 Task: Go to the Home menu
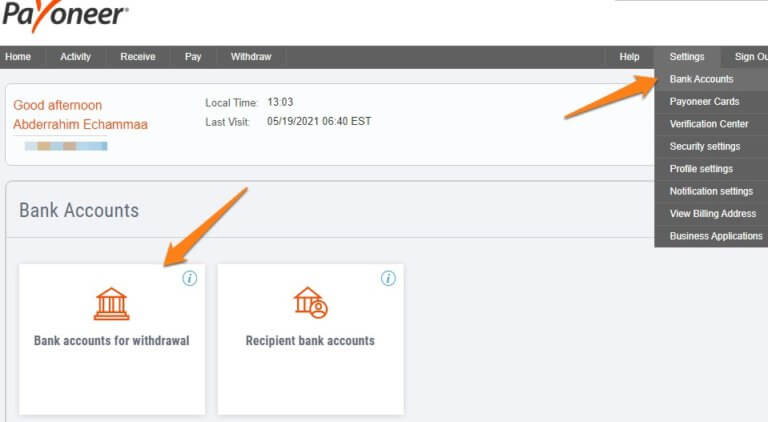pos(18,57)
